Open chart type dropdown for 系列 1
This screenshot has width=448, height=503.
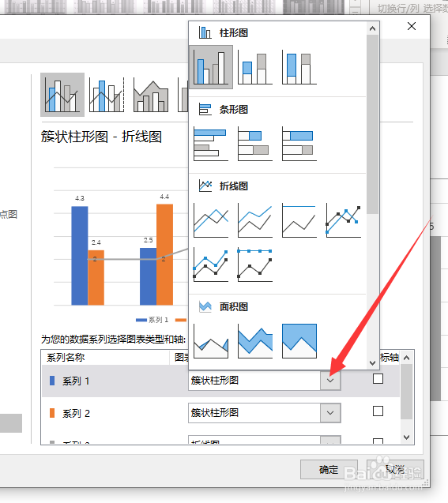pyautogui.click(x=330, y=381)
